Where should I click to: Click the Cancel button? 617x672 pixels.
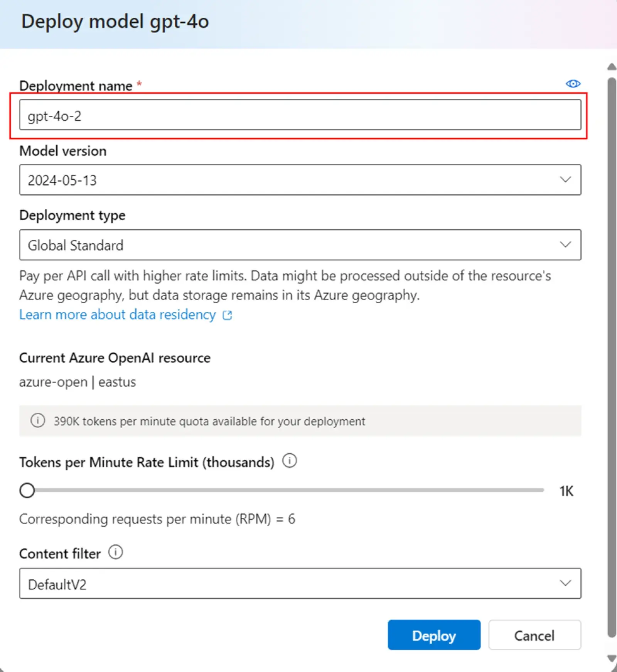534,635
